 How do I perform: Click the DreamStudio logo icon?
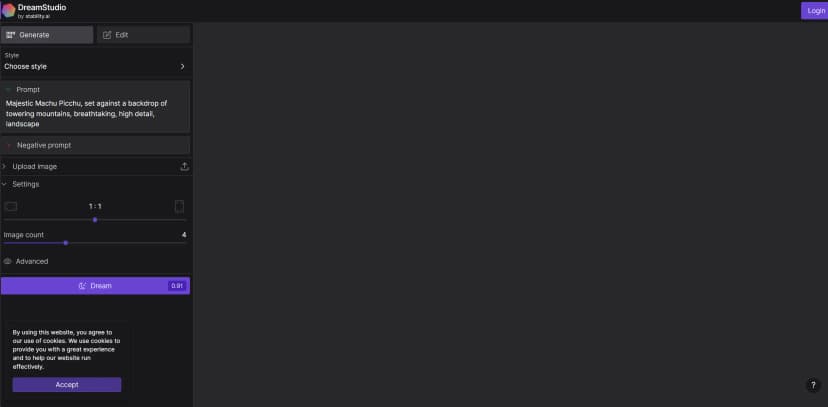coord(8,10)
